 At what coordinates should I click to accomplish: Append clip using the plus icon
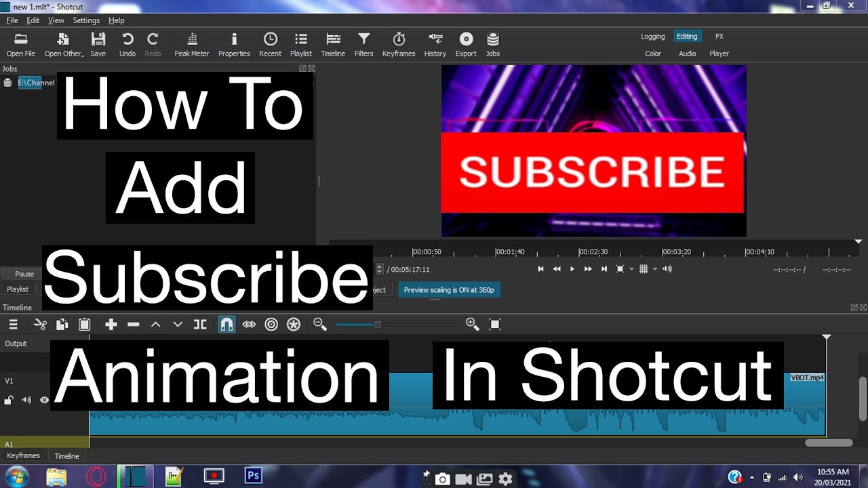click(x=111, y=325)
